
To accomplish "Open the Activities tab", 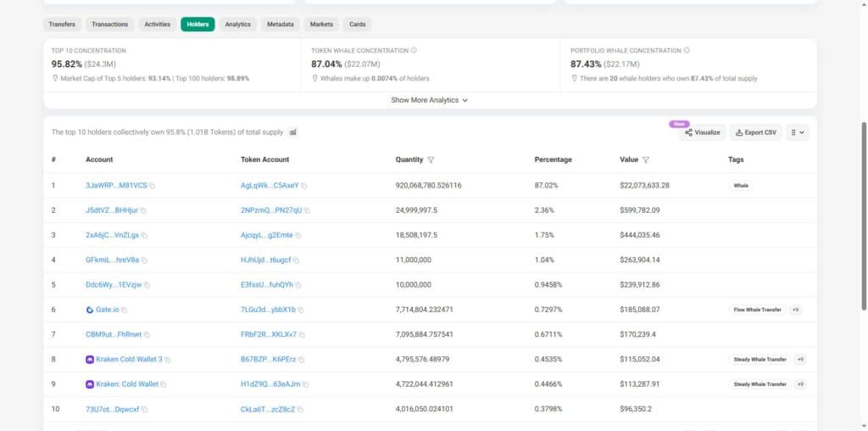I will [x=157, y=25].
